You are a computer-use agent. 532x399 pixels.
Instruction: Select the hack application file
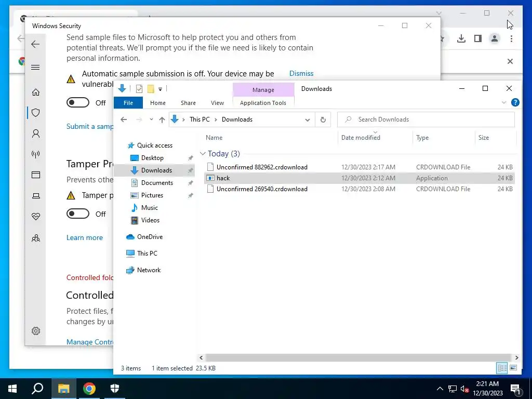360,178
